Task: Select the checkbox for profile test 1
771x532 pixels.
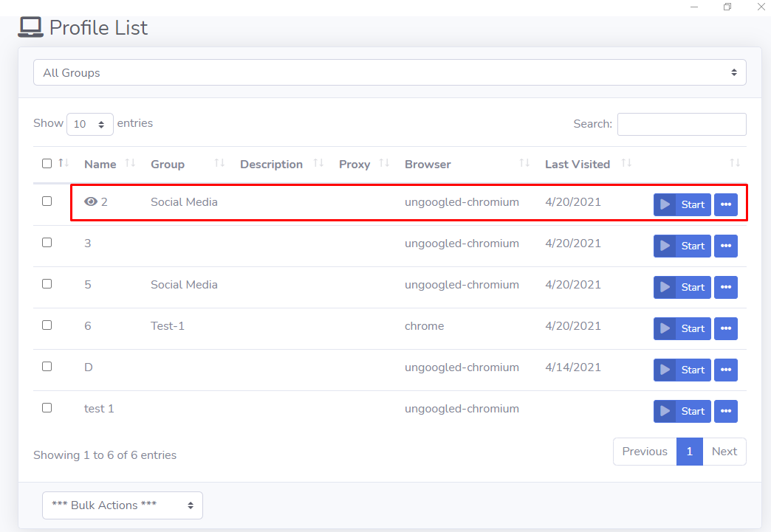Action: coord(47,408)
